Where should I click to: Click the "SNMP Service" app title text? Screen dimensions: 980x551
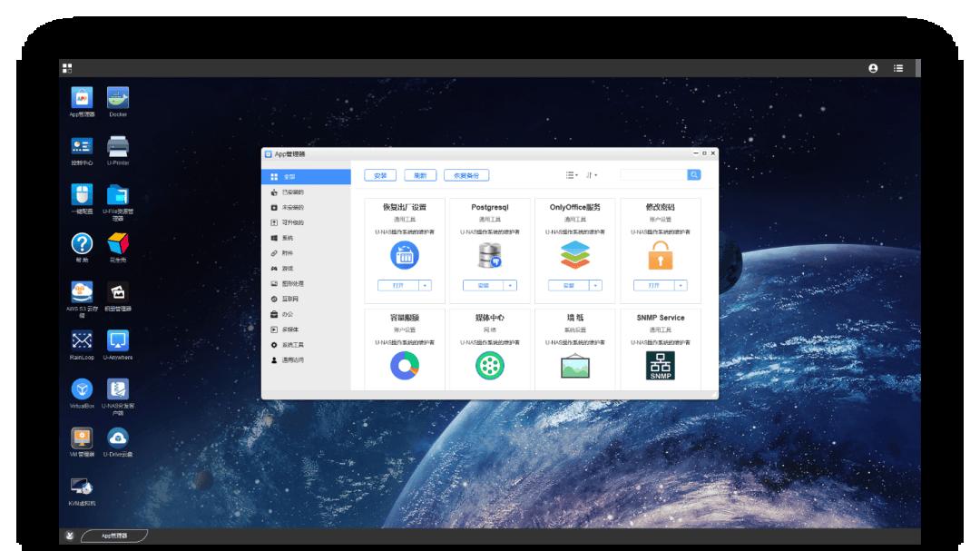(661, 318)
